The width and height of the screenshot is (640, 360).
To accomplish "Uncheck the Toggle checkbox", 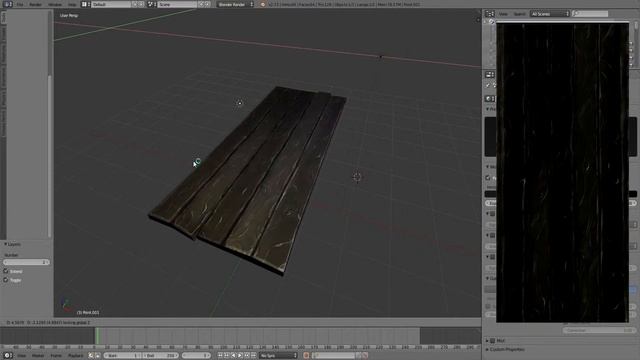I will pos(6,280).
